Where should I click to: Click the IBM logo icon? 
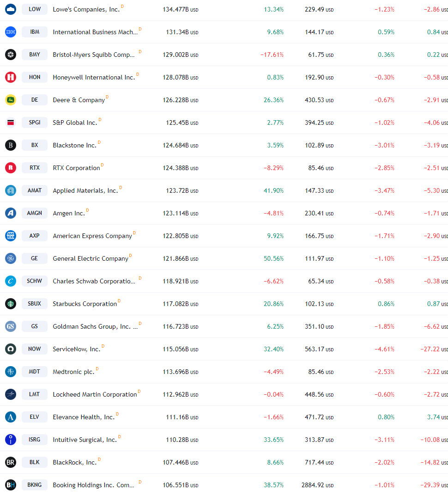pyautogui.click(x=11, y=32)
